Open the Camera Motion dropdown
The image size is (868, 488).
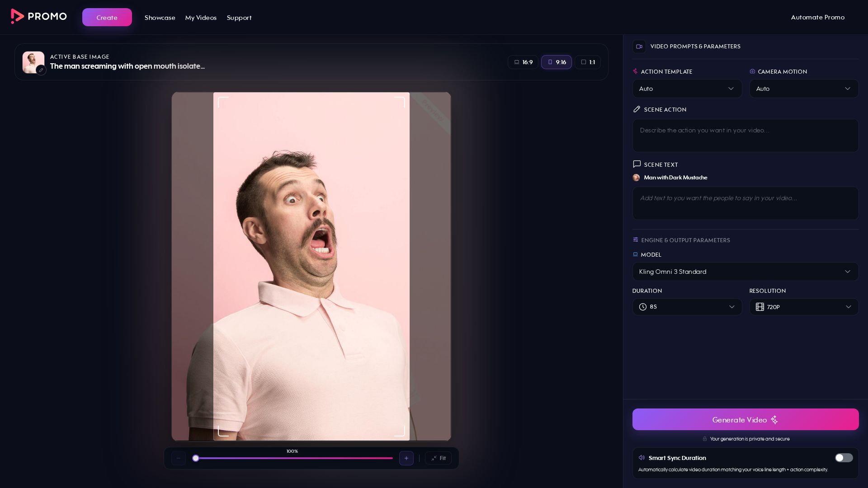(804, 89)
